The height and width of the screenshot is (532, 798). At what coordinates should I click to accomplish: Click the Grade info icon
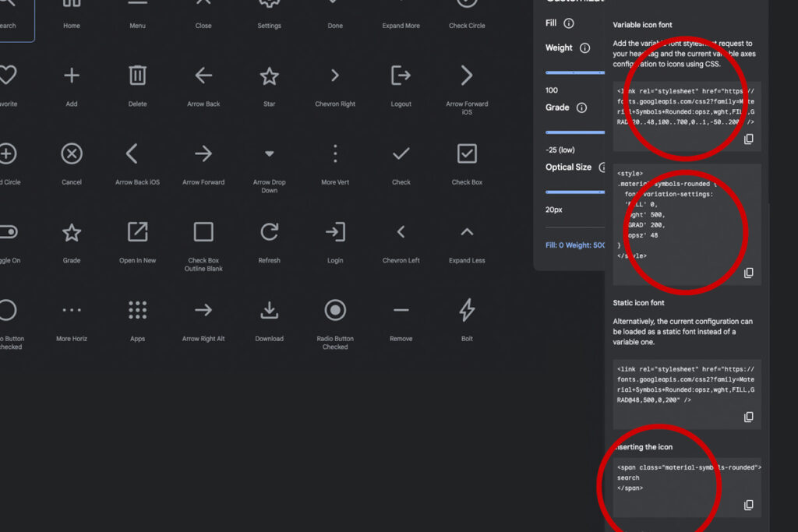tap(581, 107)
